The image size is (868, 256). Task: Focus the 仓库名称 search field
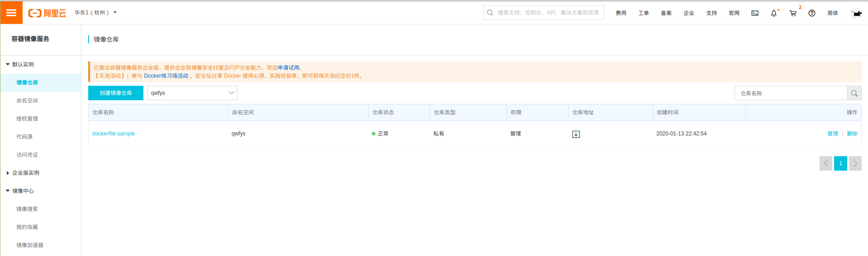pyautogui.click(x=791, y=93)
